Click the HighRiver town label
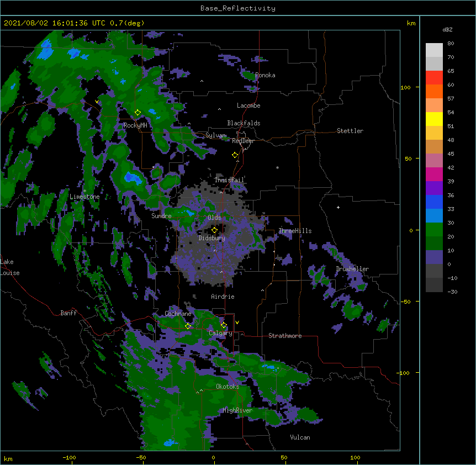Screen dimensions: 476x465 coord(237,410)
